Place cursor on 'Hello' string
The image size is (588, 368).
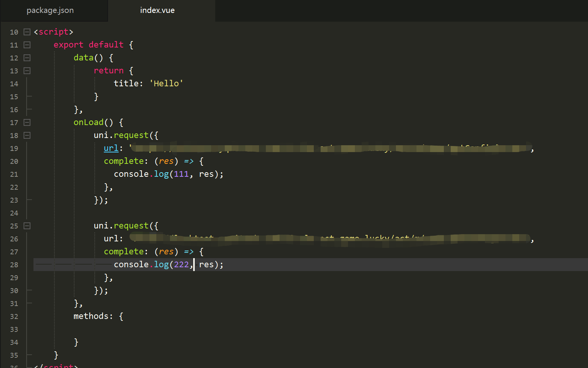click(x=166, y=84)
